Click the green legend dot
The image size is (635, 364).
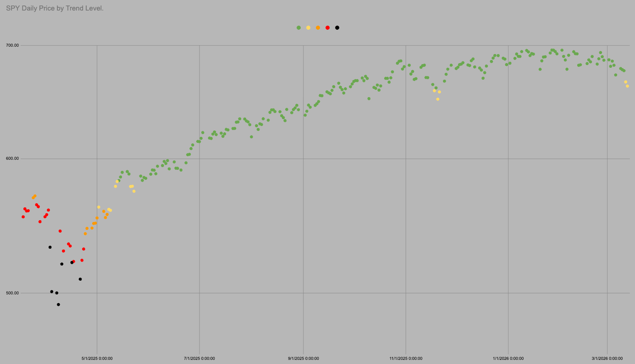pyautogui.click(x=298, y=27)
